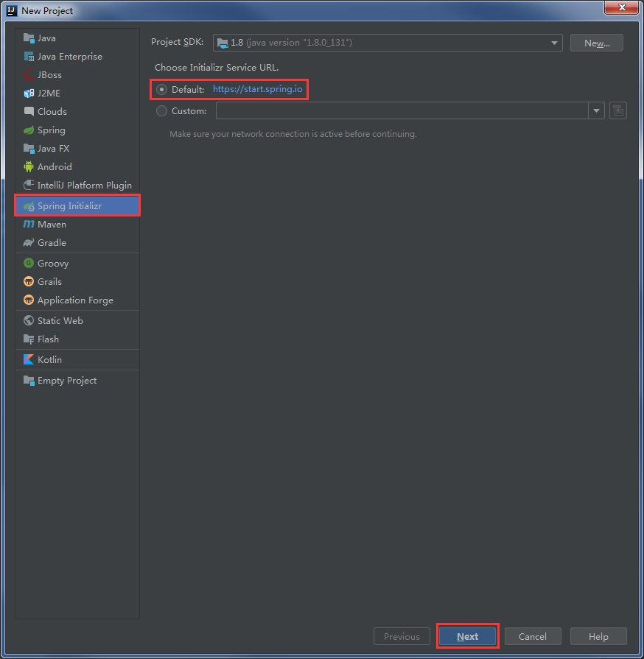Click the 'Empty Project' label text

(67, 381)
